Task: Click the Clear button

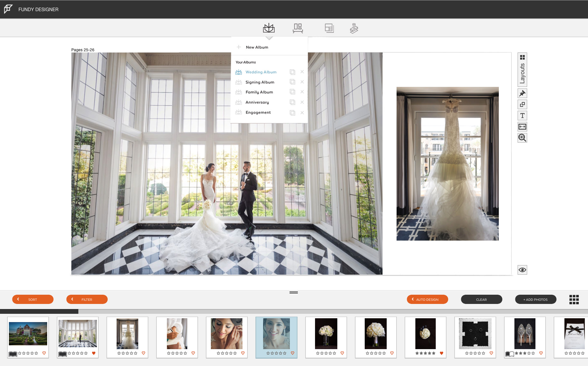Action: 482,299
